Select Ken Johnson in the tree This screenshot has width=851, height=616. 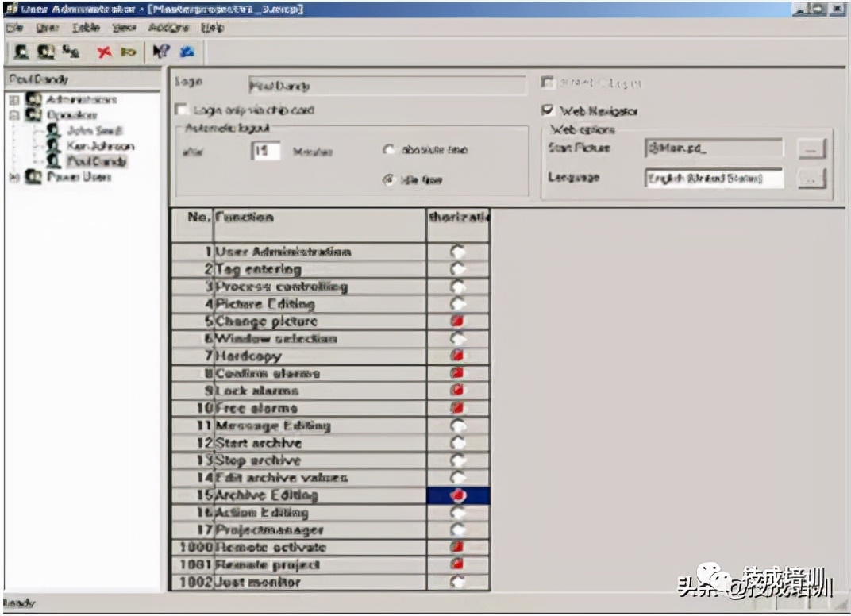pos(100,145)
